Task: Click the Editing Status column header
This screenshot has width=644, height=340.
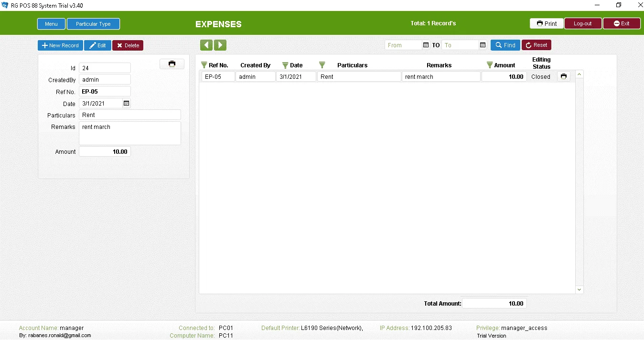Action: tap(542, 63)
